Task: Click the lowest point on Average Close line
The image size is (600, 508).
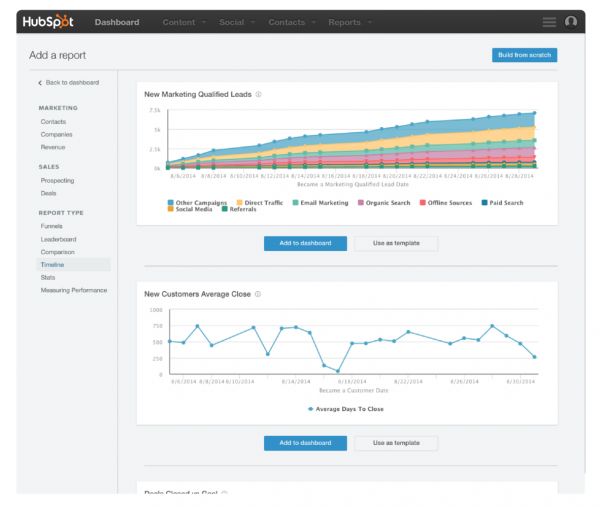Action: coord(338,371)
